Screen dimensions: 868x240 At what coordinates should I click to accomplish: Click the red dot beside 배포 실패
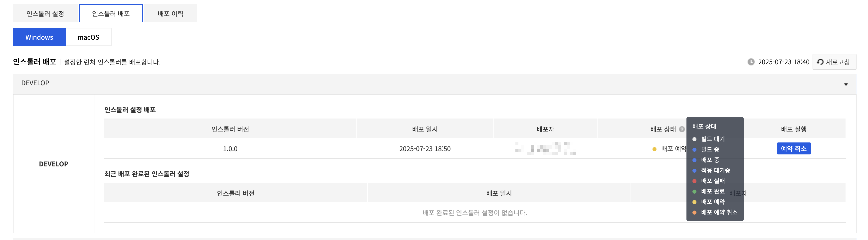[694, 181]
